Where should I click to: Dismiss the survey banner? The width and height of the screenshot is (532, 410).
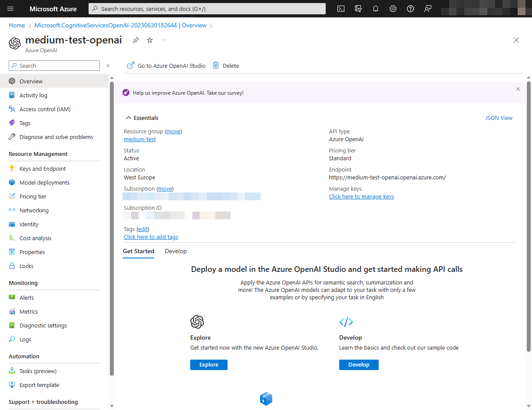click(518, 89)
